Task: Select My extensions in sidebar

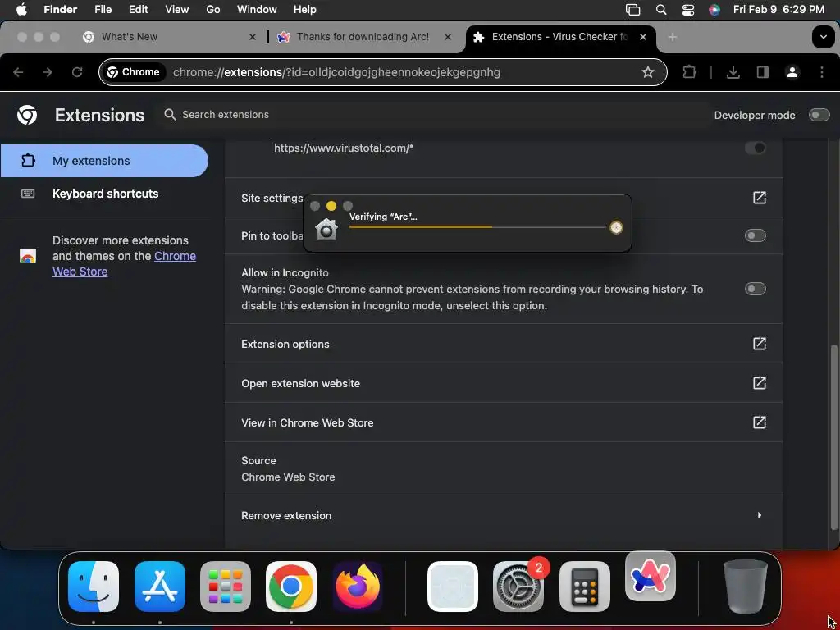Action: tap(104, 161)
